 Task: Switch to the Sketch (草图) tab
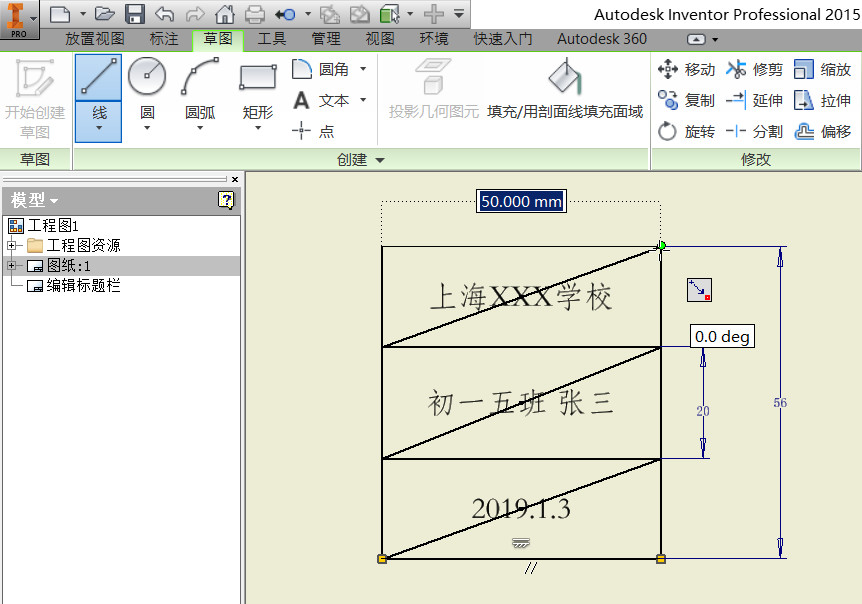click(218, 39)
